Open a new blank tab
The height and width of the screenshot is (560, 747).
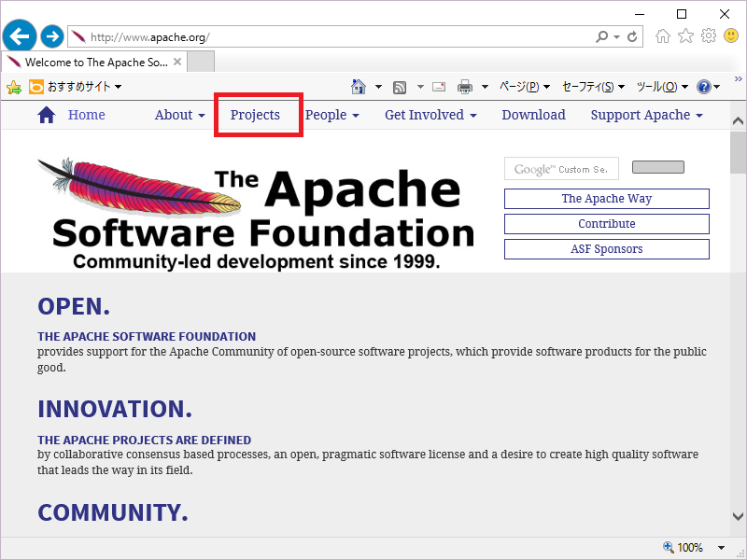point(201,62)
